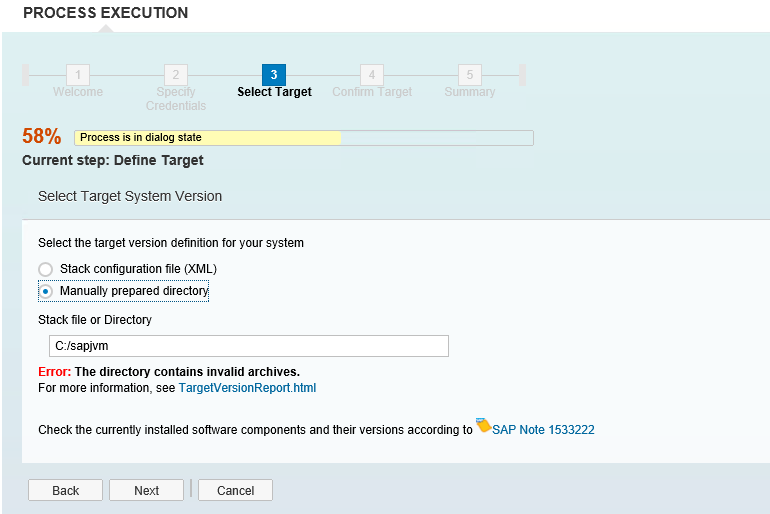Select step 2 Specify Credentials box
Viewport: 770px width, 514px height.
(x=176, y=75)
